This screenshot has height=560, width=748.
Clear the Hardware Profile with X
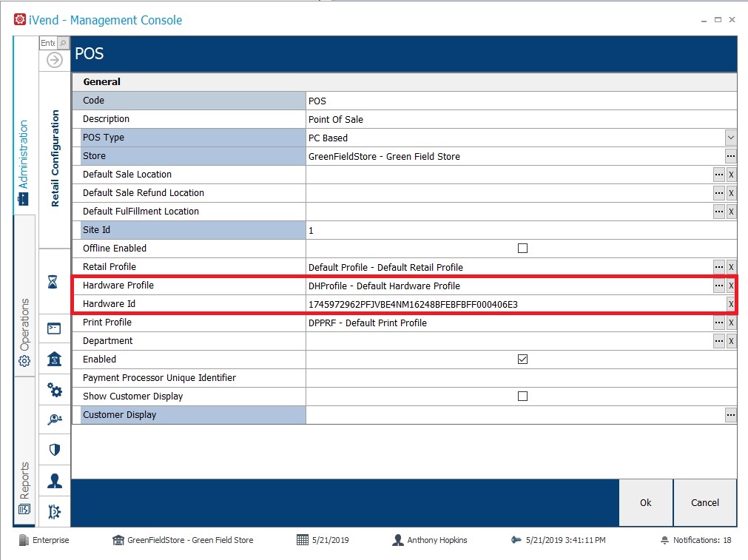pyautogui.click(x=731, y=286)
